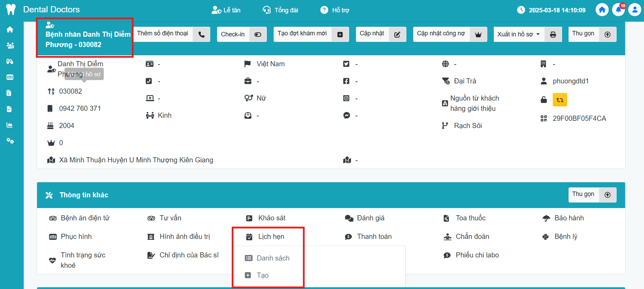
Task: Open the settings gears icon in sidebar
Action: (10, 141)
